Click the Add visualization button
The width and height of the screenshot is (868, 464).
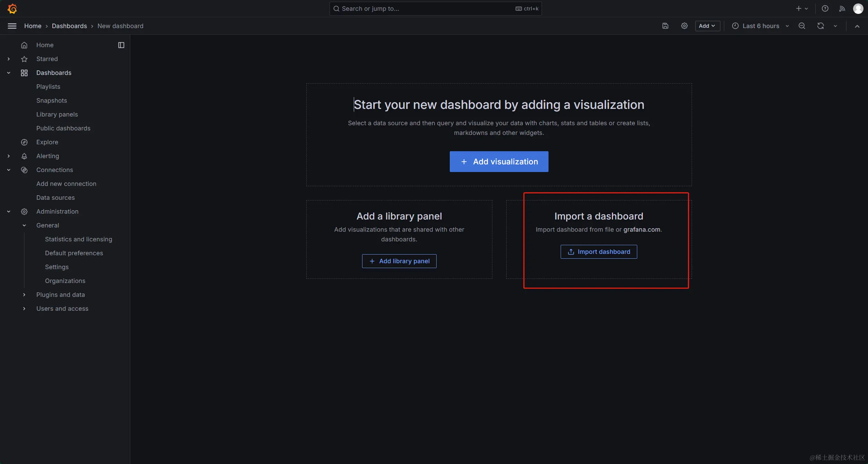(x=499, y=162)
